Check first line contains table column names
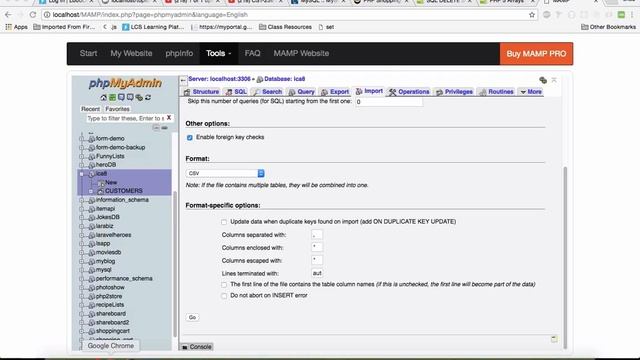640x360 pixels. pos(224,284)
